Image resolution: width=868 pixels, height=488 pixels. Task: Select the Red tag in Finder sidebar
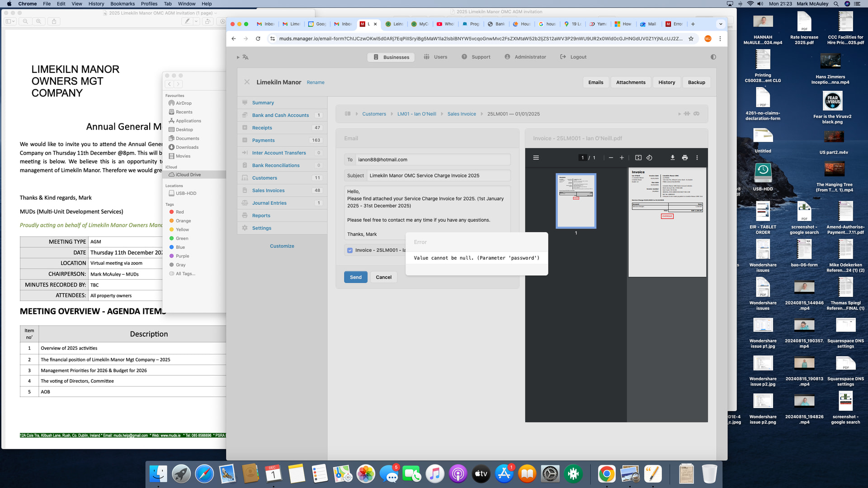(x=179, y=212)
